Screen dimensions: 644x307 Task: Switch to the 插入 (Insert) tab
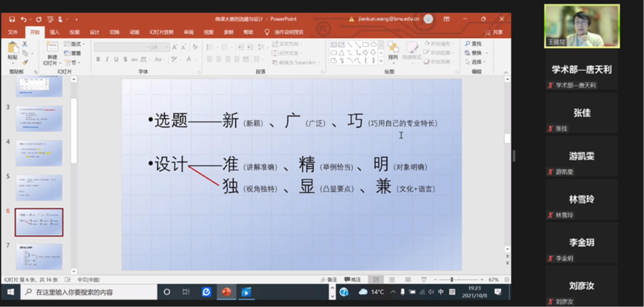[55, 32]
